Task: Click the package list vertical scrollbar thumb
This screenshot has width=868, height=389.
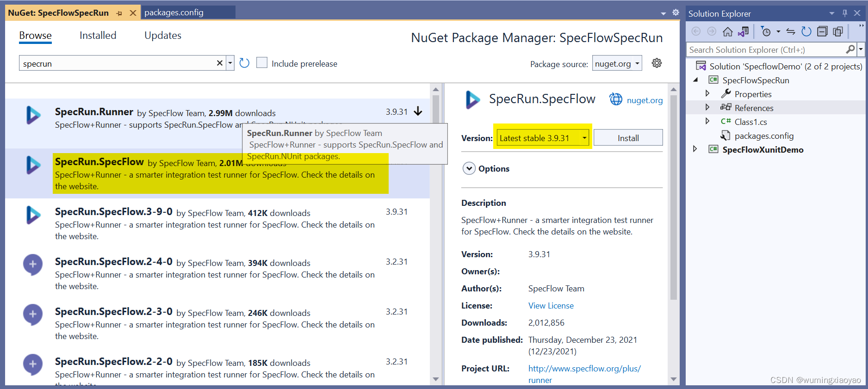Action: (x=436, y=110)
